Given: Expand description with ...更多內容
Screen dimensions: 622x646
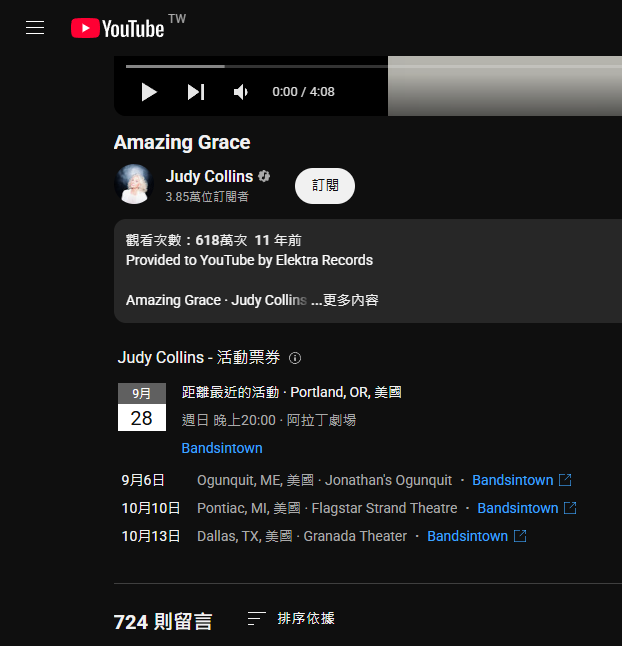Looking at the screenshot, I should click(344, 300).
